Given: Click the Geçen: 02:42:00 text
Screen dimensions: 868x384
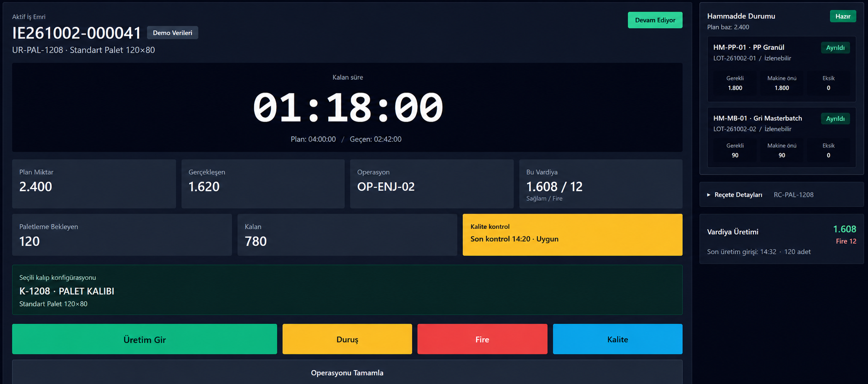Looking at the screenshot, I should [x=375, y=139].
